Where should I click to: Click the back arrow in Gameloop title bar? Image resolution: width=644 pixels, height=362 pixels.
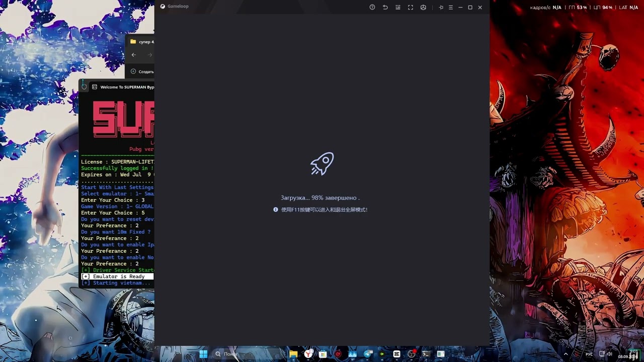tap(385, 7)
